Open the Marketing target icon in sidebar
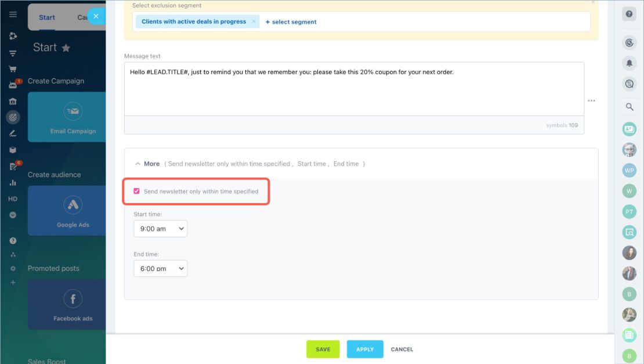644x364 pixels. point(13,117)
